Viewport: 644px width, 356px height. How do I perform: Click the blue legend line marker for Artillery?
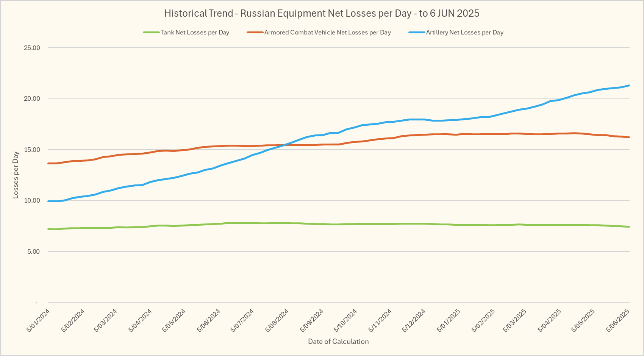pyautogui.click(x=417, y=33)
